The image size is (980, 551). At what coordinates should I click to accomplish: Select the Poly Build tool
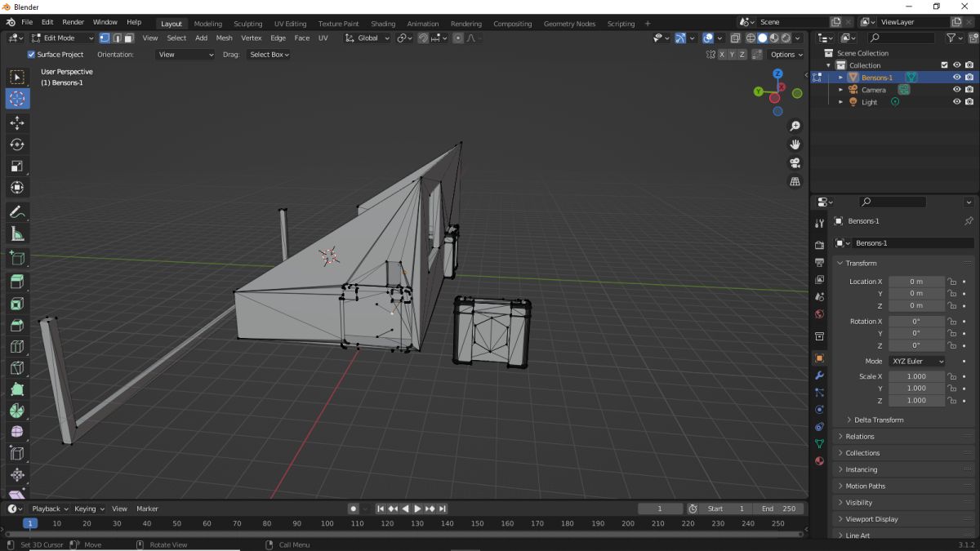[x=17, y=389]
